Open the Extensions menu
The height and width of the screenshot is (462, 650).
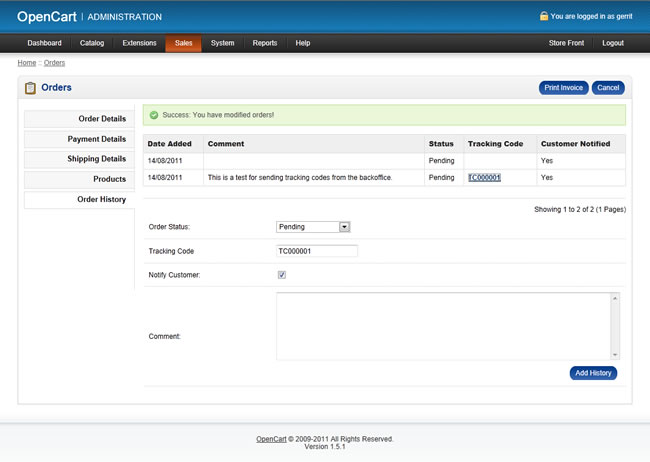point(139,43)
